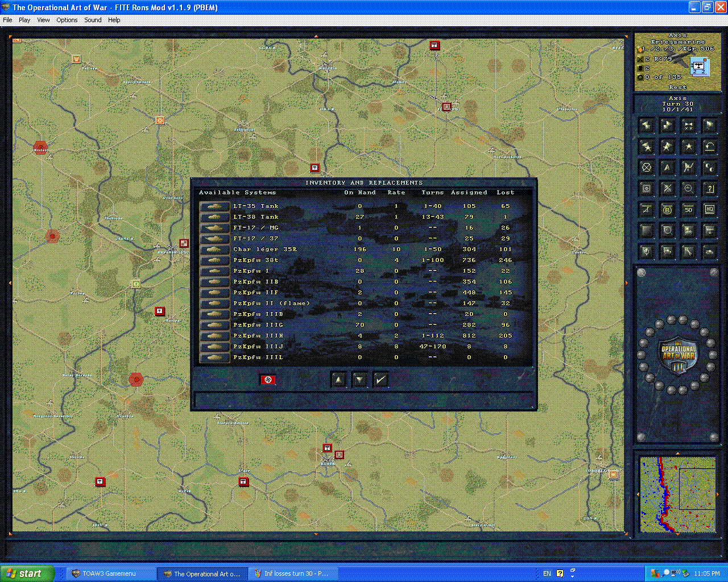Screen dimensions: 728x582
Task: Click the scroll-up arrow button in the inventory dialog
Action: pyautogui.click(x=338, y=380)
